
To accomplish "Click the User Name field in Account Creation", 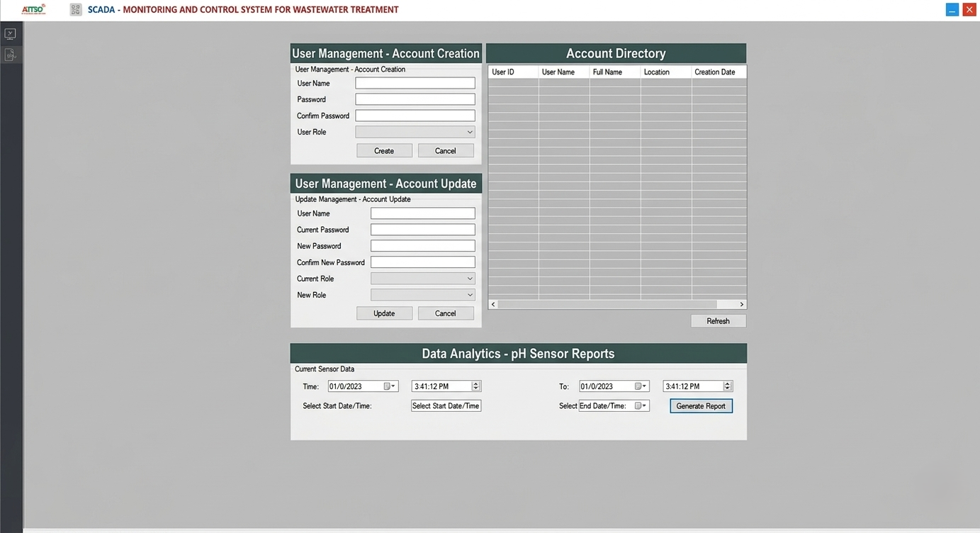I will point(415,83).
